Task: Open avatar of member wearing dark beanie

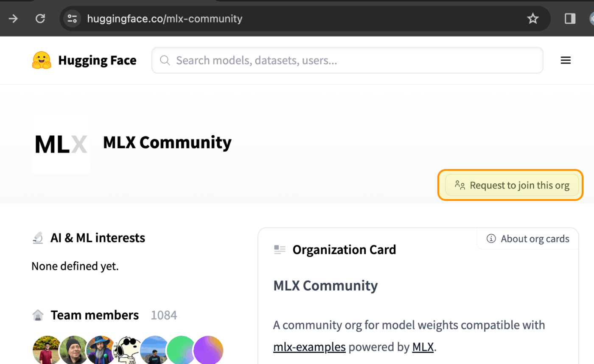Action: [x=73, y=350]
